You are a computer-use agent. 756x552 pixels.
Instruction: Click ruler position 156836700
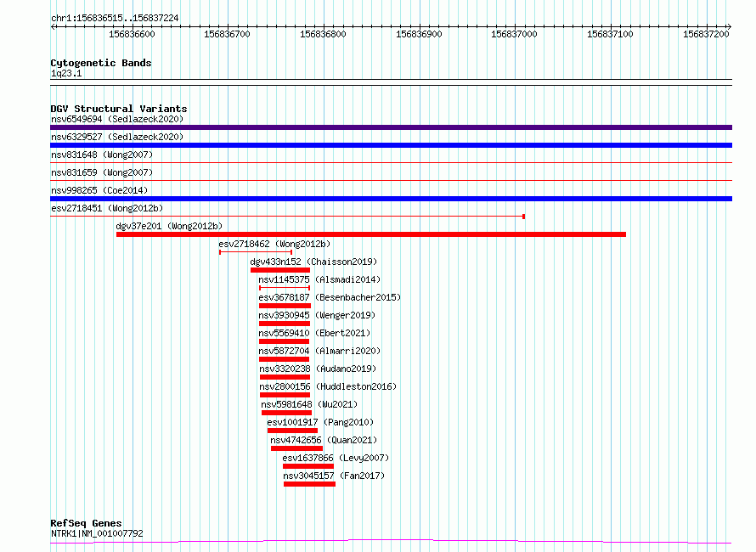point(227,34)
